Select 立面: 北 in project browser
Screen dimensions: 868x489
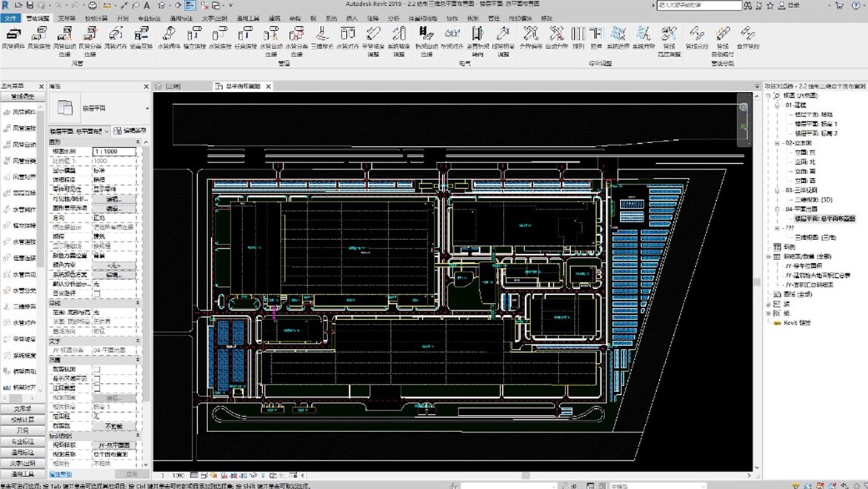click(x=805, y=162)
